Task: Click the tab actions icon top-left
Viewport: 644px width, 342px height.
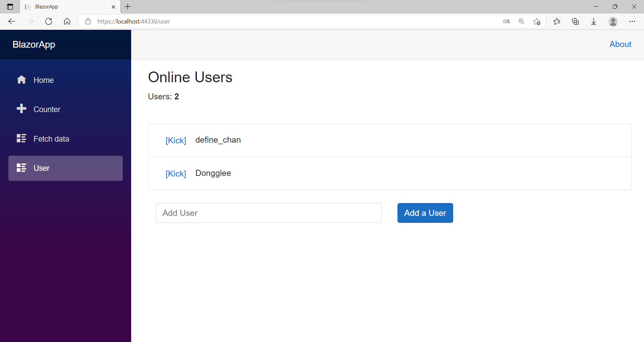Action: pos(10,6)
